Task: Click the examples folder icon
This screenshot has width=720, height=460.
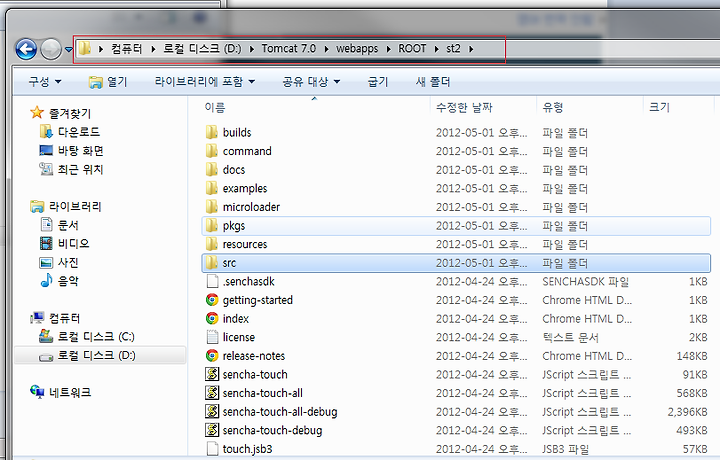Action: (211, 188)
